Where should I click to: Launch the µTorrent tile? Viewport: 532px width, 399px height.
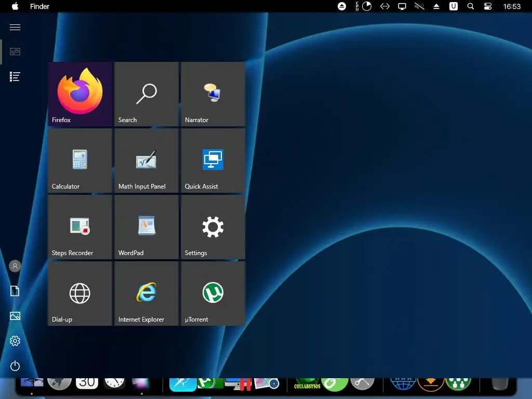click(x=213, y=294)
